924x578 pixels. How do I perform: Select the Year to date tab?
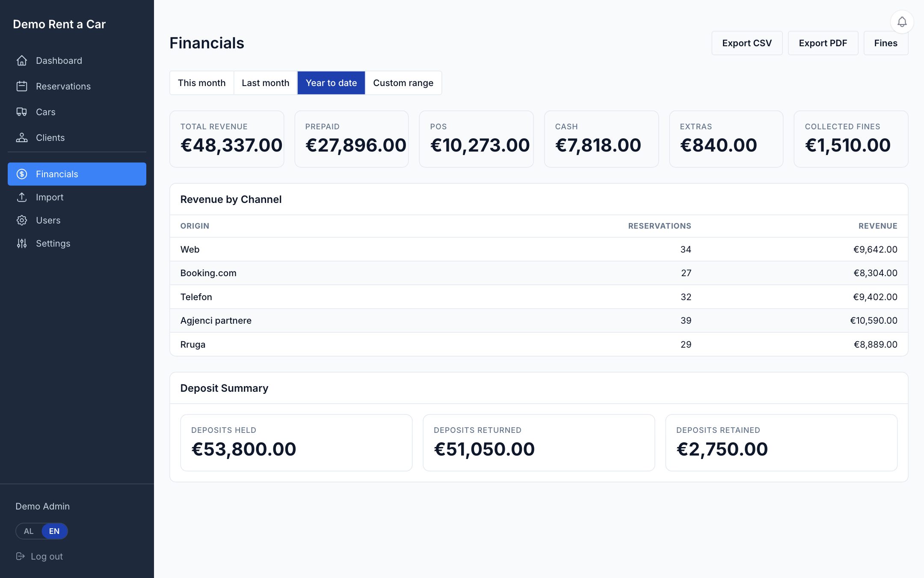click(x=331, y=83)
